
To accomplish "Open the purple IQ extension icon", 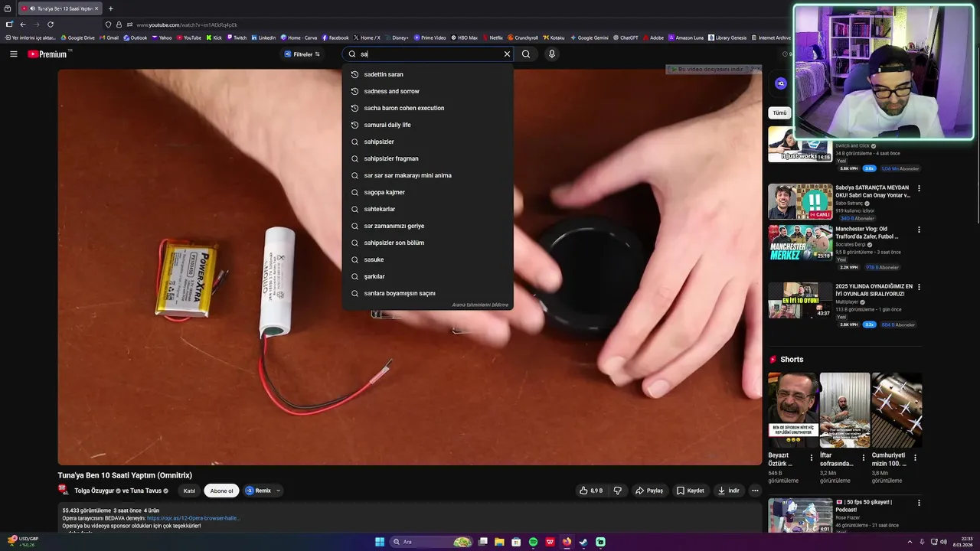I will (781, 83).
